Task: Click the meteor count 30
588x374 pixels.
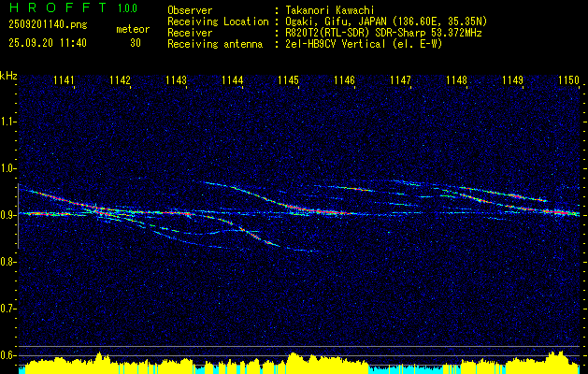Action: (x=136, y=43)
